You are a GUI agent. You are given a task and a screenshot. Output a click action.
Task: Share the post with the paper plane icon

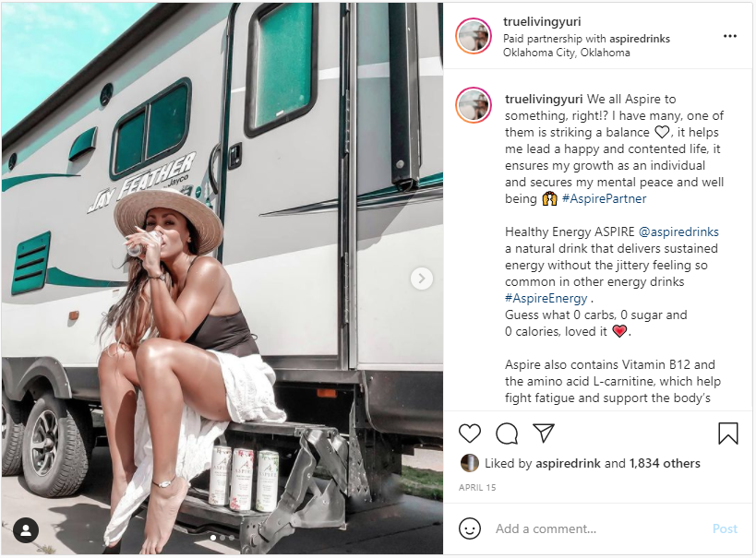tap(544, 433)
